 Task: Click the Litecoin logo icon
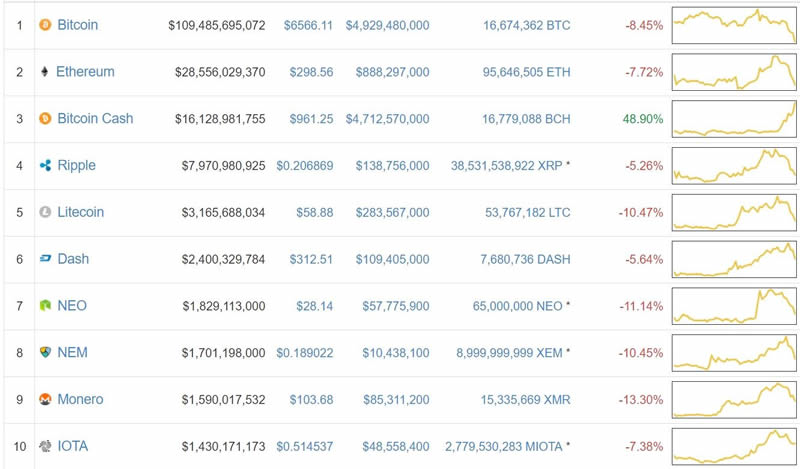coord(44,212)
